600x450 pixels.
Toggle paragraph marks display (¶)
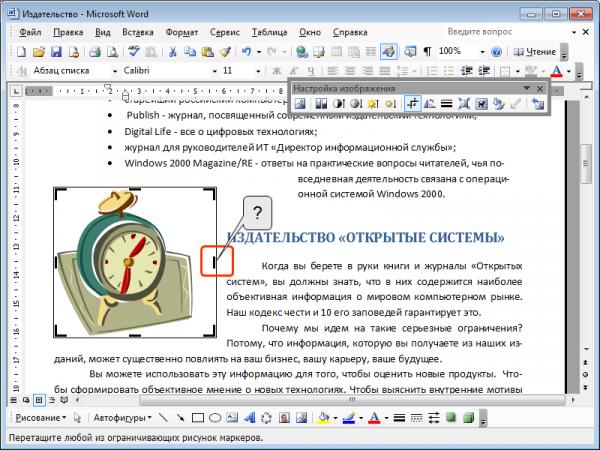[427, 51]
